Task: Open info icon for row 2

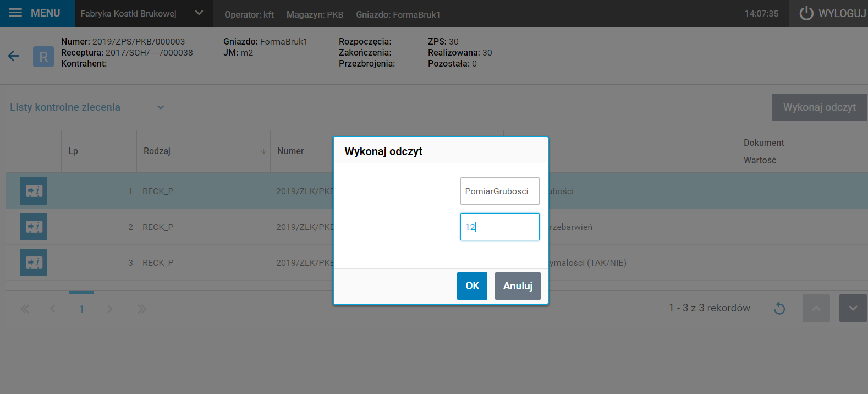Action: point(34,227)
